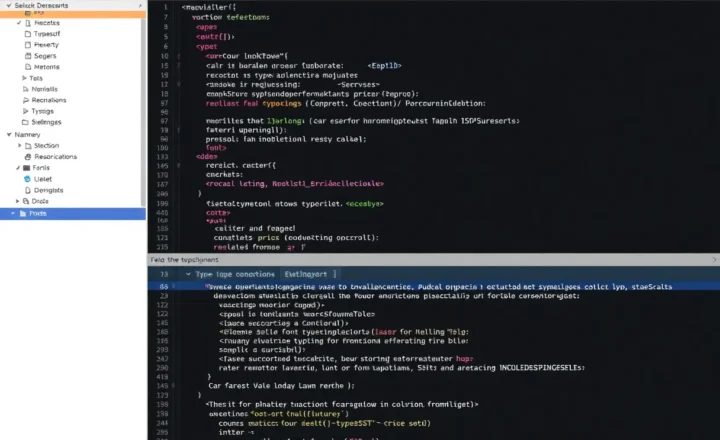Viewport: 720px width, 440px height.
Task: Select the Recnaitens tree item
Action: coord(49,100)
